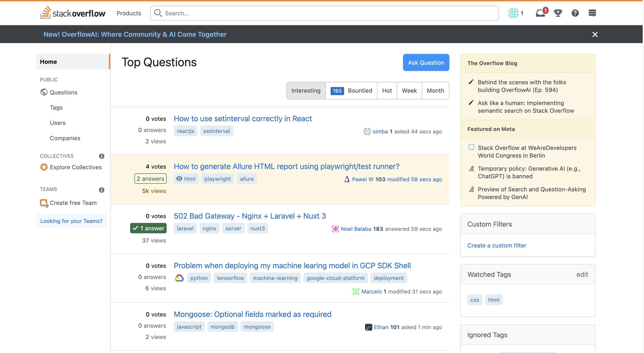Click chat bubble icon beside WeAreDevelopers post

pos(471,147)
